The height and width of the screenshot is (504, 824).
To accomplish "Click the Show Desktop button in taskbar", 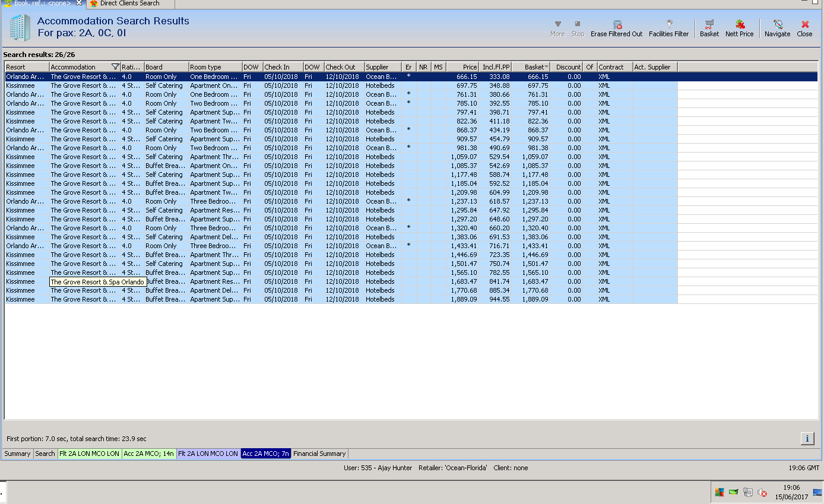I will 817,492.
